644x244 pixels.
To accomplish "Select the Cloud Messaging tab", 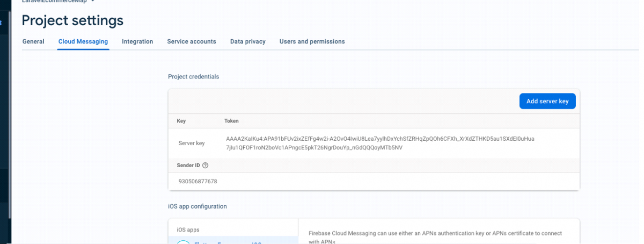I will point(83,41).
